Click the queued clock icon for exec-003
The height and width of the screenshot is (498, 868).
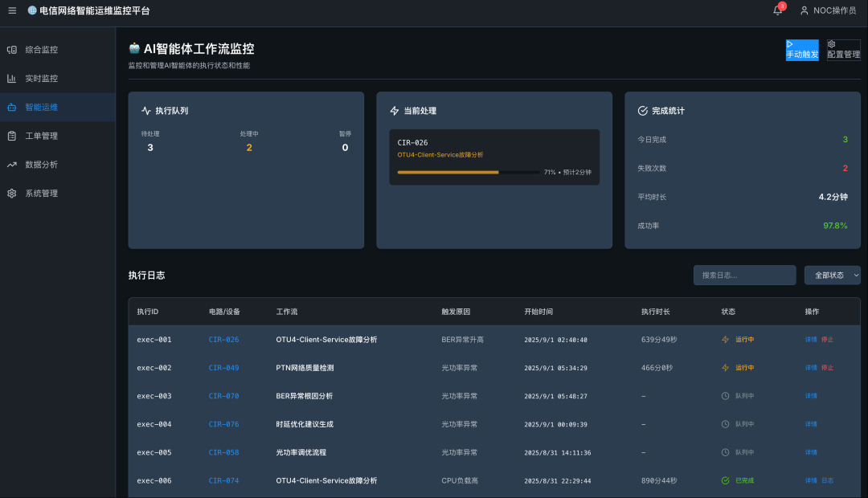[725, 396]
